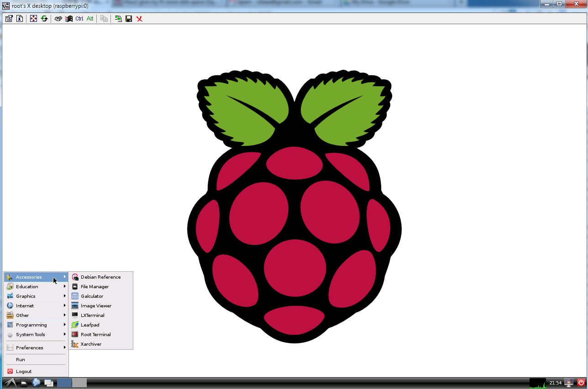Open Programming menu category
The height and width of the screenshot is (389, 588).
pos(36,325)
